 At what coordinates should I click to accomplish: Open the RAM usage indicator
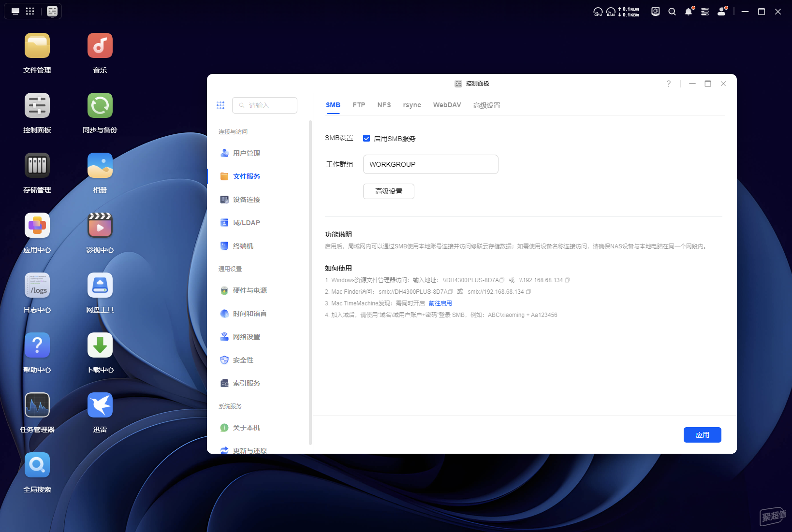[x=611, y=12]
